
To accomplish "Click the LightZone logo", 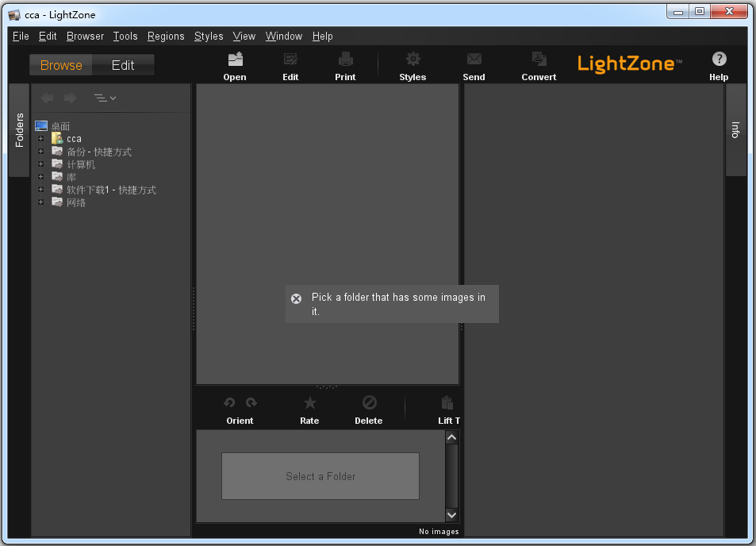I will click(x=630, y=63).
